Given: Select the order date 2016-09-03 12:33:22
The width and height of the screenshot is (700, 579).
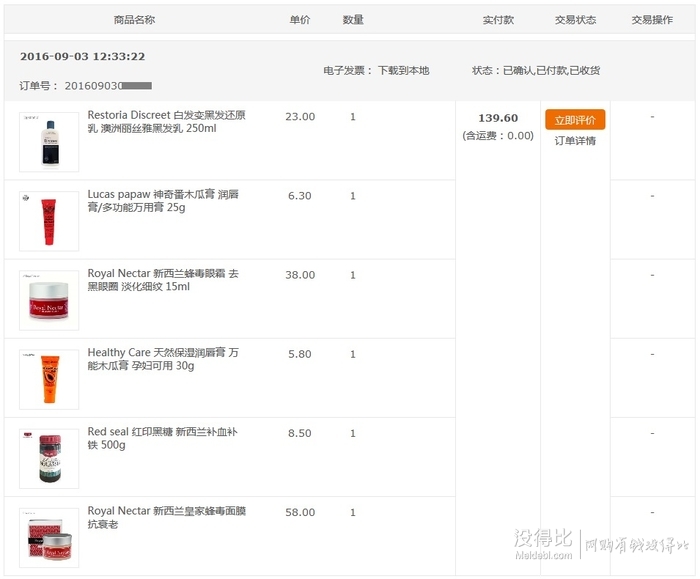Looking at the screenshot, I should tap(83, 56).
